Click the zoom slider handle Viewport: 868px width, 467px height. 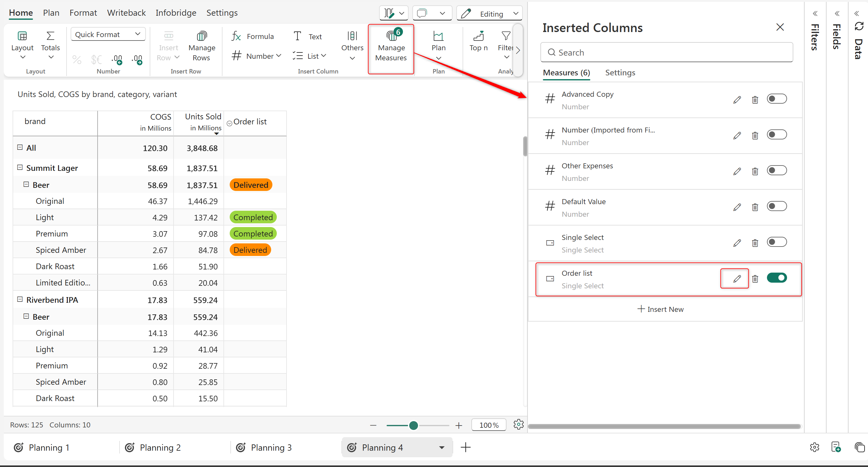414,426
